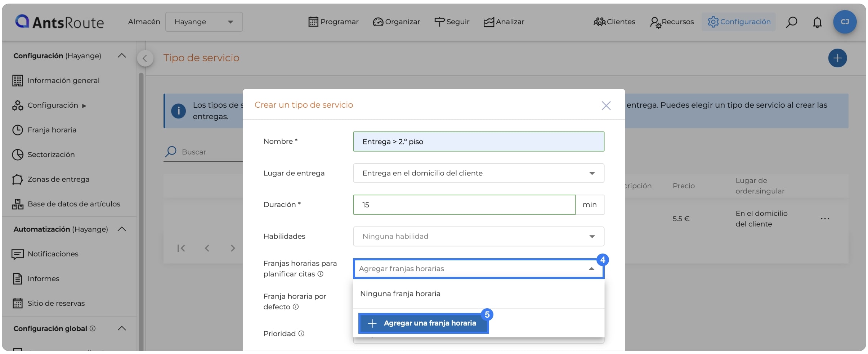
Task: Click the Configuración gears icon in sidebar
Action: coord(17,105)
